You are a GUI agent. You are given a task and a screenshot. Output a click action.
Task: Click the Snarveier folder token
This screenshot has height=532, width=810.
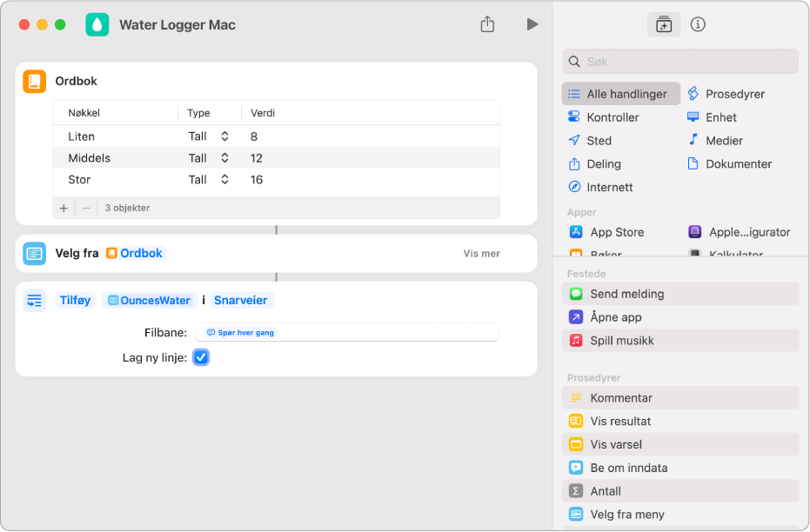241,300
